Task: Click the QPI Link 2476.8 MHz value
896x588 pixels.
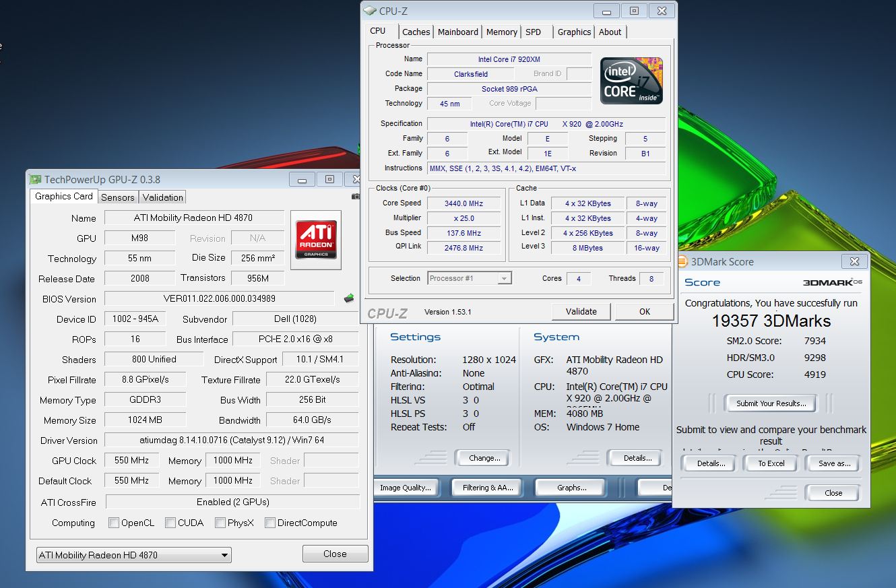Action: (464, 248)
